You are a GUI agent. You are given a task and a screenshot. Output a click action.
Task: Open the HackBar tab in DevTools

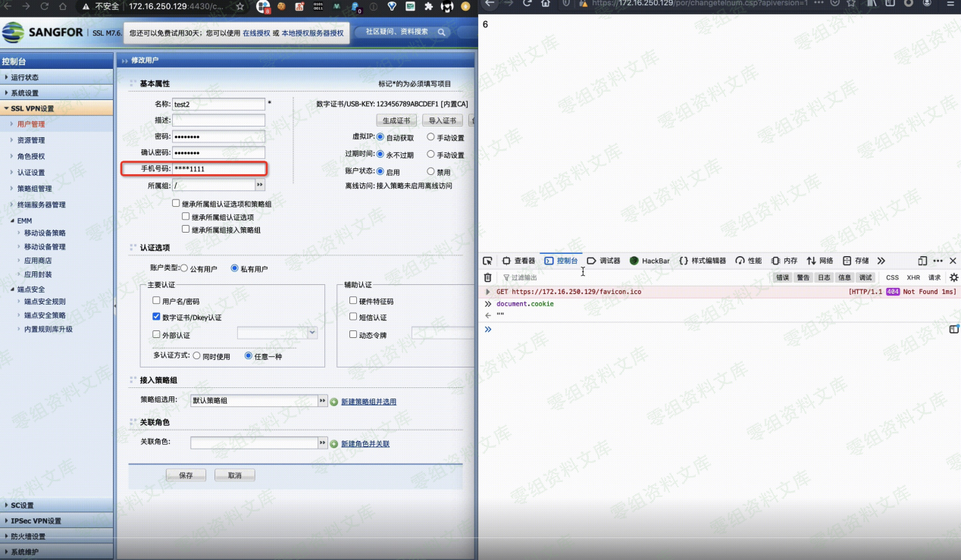(x=650, y=261)
